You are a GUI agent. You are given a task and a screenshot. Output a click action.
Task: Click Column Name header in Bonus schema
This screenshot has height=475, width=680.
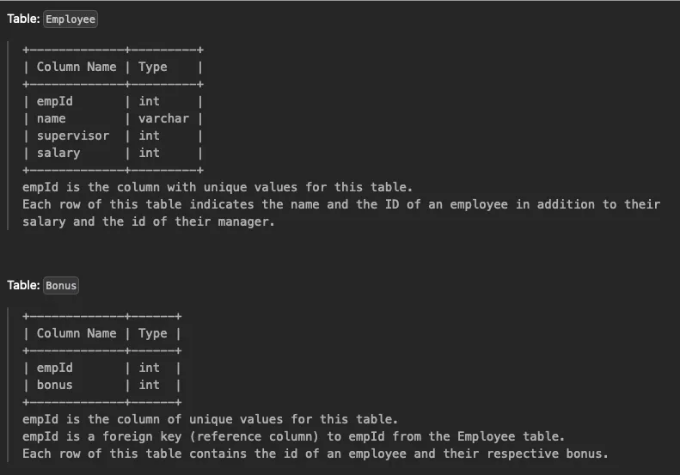point(76,333)
